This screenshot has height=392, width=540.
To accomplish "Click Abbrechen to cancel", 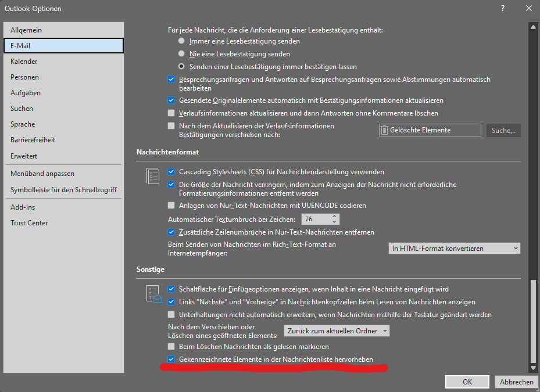I will click(x=516, y=382).
